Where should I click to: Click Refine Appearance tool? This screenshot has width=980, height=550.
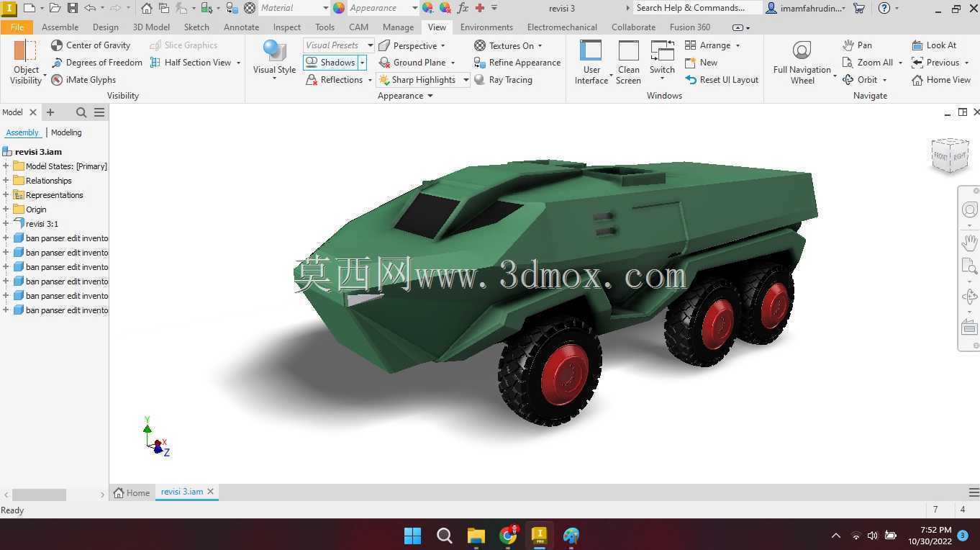pos(517,63)
